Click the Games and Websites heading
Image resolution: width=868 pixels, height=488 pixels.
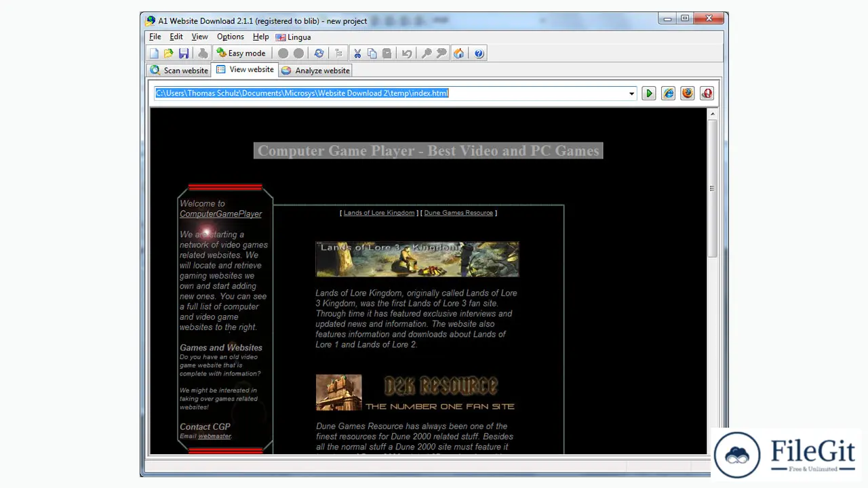[x=221, y=348]
